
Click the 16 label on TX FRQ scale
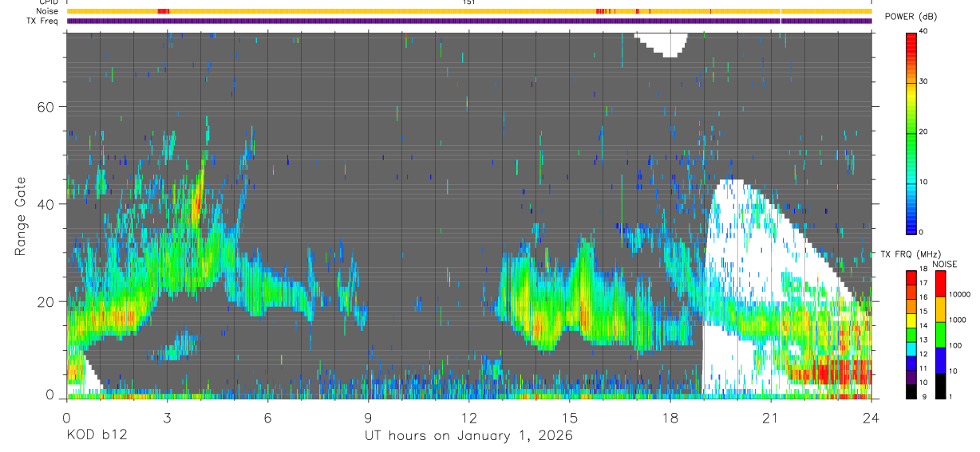924,297
